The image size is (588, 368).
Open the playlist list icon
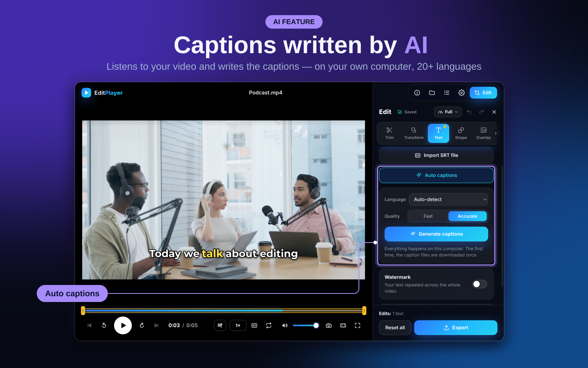pos(447,93)
